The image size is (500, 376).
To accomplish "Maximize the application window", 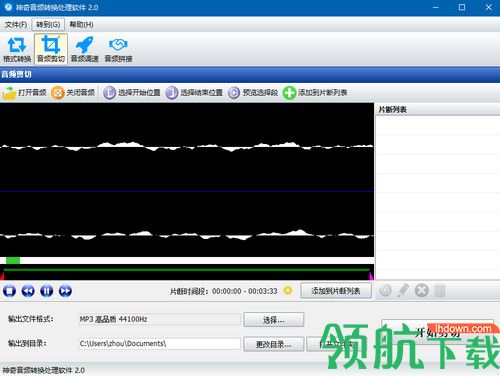I will point(462,7).
